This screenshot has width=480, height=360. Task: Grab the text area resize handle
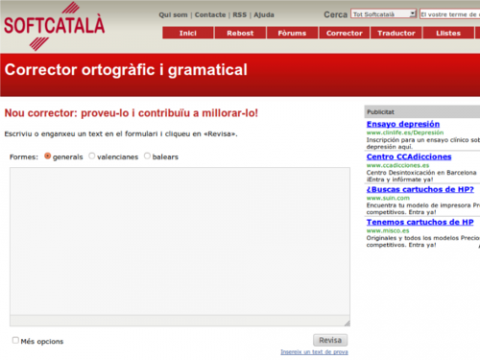pyautogui.click(x=347, y=323)
